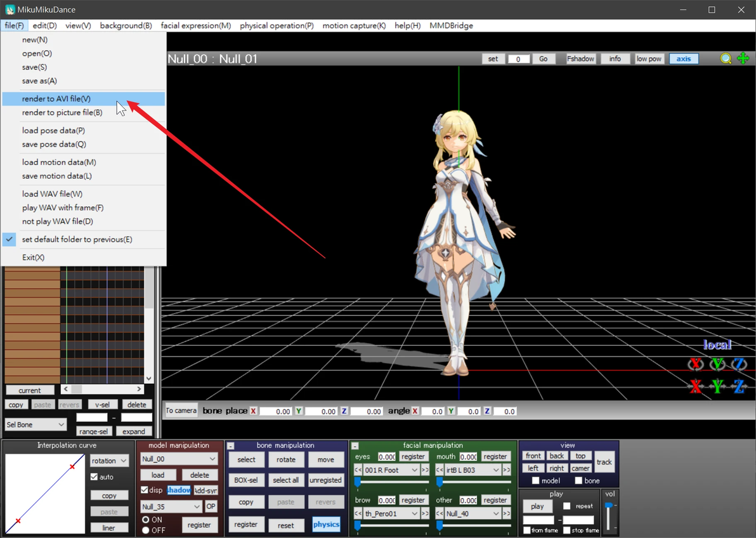756x538 pixels.
Task: Click next brow morph arrow
Action: pos(425,513)
